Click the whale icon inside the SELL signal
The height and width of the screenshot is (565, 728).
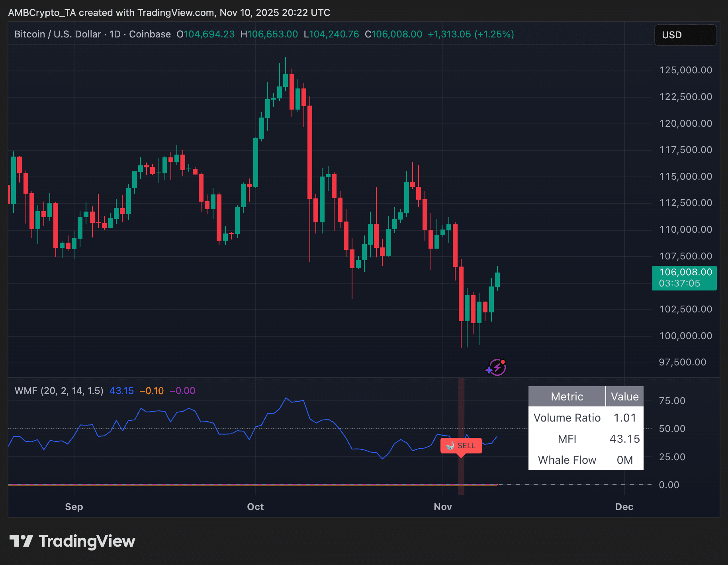451,446
